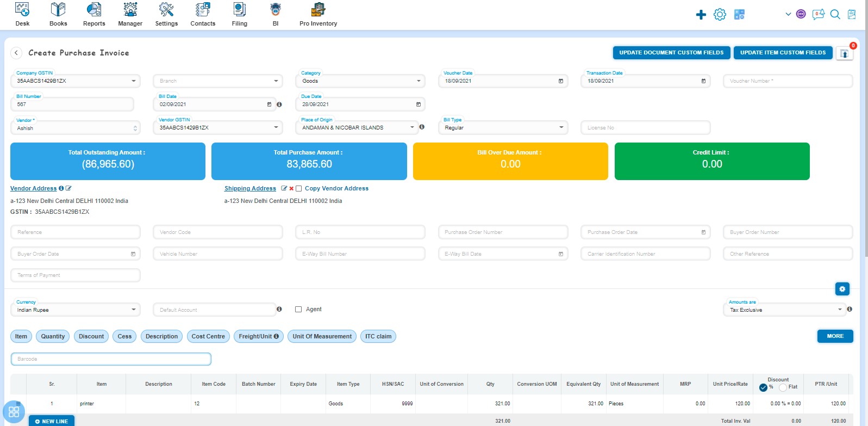
Task: Click the Voucher Number input field
Action: click(x=788, y=81)
